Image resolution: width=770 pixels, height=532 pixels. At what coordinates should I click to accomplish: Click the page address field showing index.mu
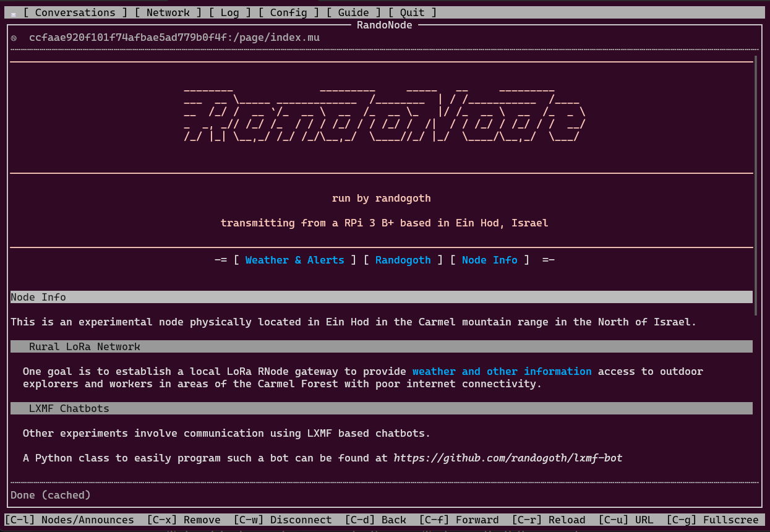[174, 37]
